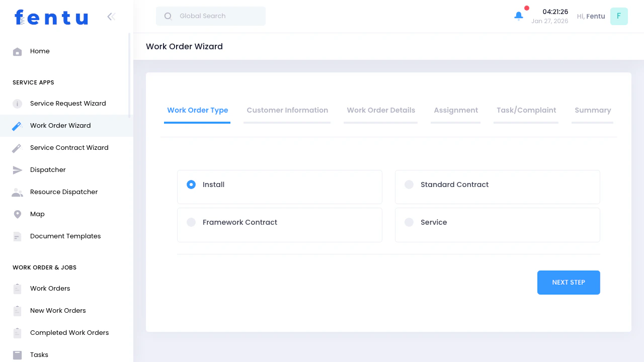Collapse the sidebar with the chevron
Viewport: 644px width, 362px height.
111,16
